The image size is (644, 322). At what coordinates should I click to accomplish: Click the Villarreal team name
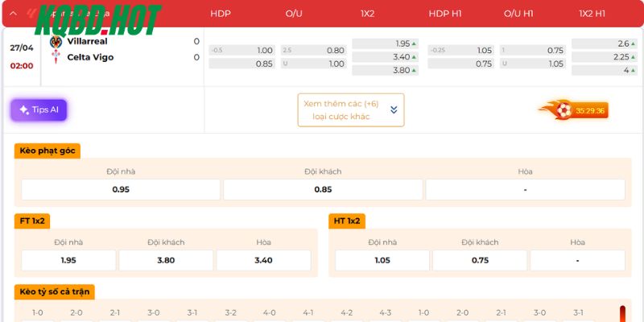[x=87, y=41]
